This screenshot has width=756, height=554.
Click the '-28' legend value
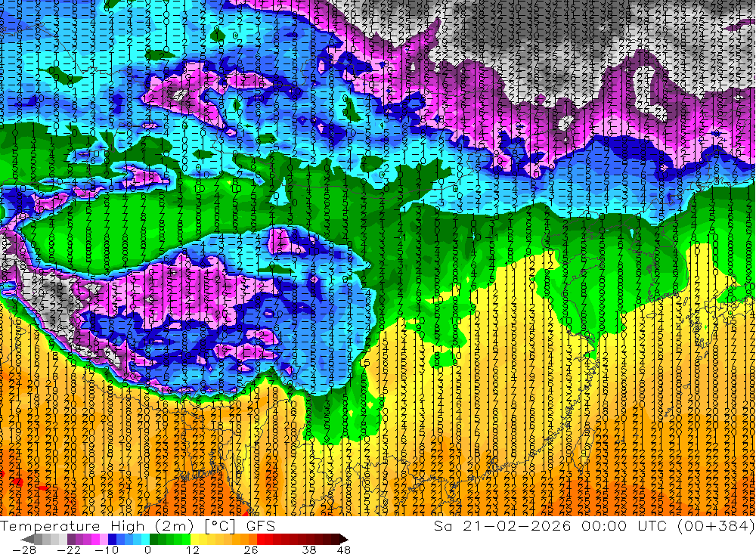[24, 550]
